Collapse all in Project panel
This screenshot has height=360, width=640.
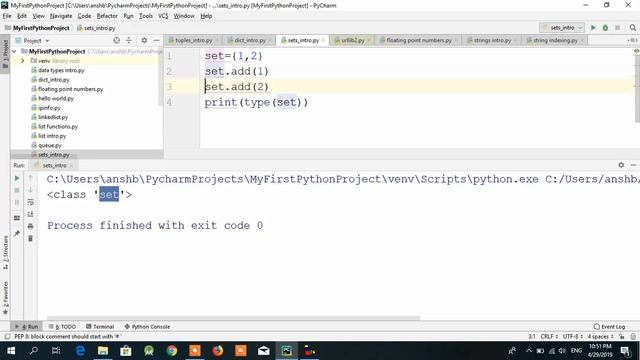click(x=129, y=40)
